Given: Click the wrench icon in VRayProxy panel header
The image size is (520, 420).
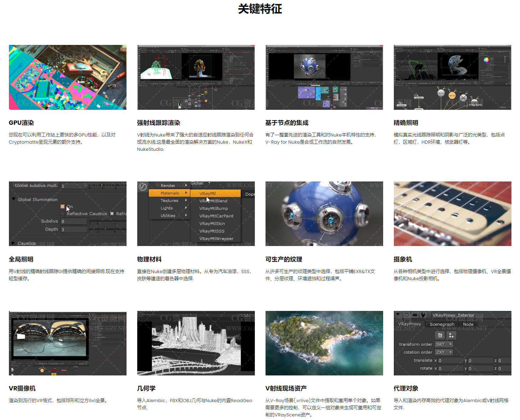Looking at the screenshot, I should coord(423,315).
